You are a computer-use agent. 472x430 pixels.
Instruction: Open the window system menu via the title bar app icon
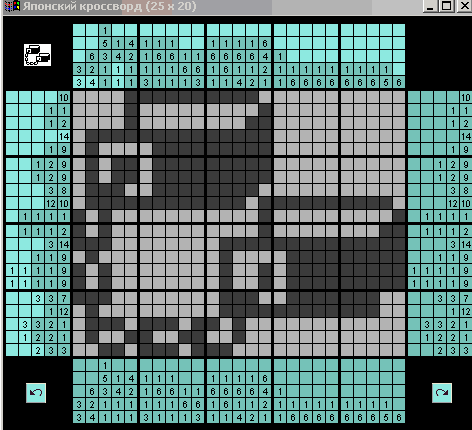12,6
